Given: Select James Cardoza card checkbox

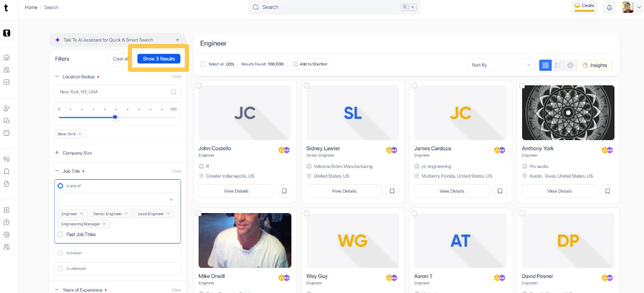Looking at the screenshot, I should point(414,85).
